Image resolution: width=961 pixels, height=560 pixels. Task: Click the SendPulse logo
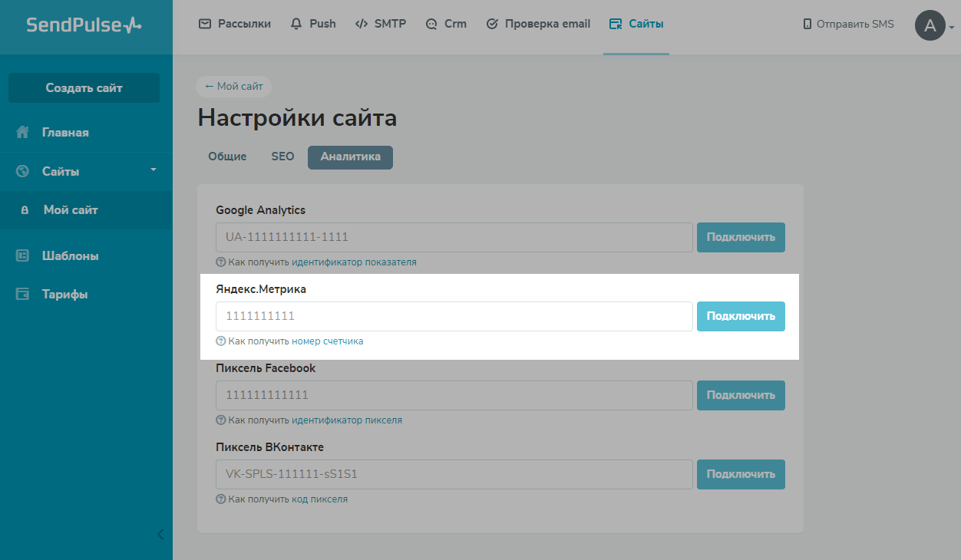tap(84, 25)
